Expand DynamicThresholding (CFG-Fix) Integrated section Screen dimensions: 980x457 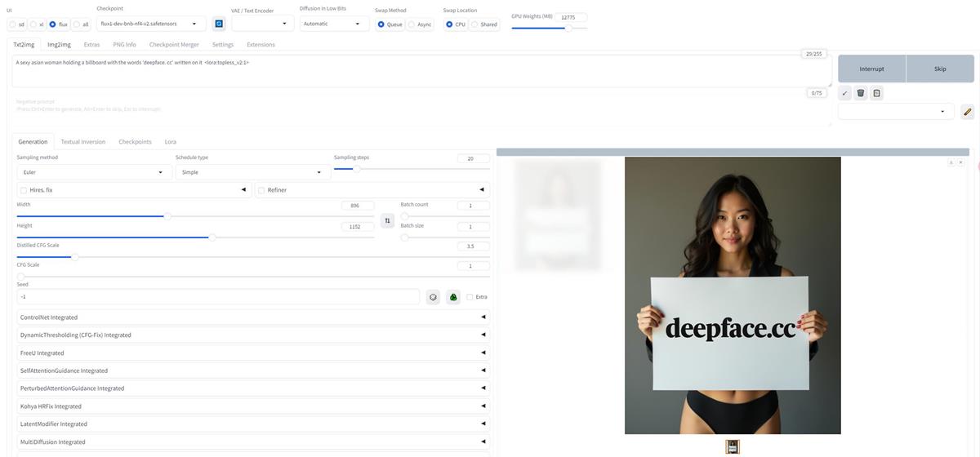coord(253,335)
